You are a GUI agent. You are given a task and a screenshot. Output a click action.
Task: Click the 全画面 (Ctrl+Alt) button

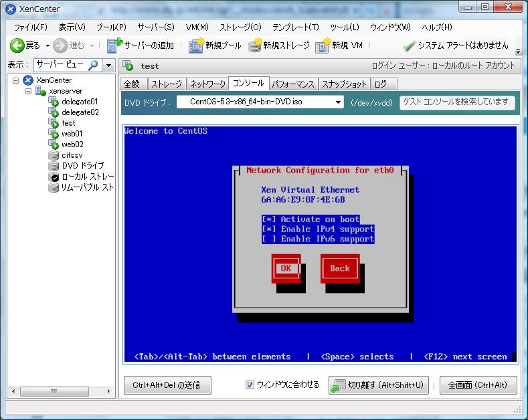click(x=478, y=385)
